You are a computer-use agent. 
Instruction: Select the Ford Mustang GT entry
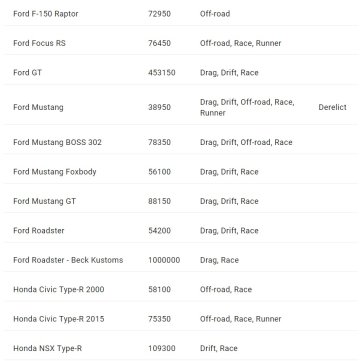[180, 201]
